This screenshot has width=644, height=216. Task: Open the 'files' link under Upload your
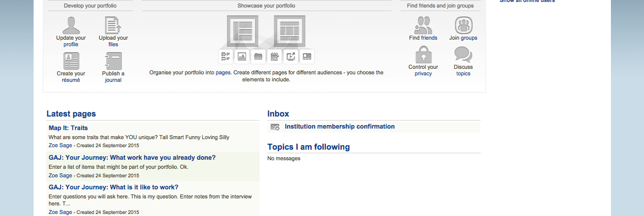pos(113,45)
